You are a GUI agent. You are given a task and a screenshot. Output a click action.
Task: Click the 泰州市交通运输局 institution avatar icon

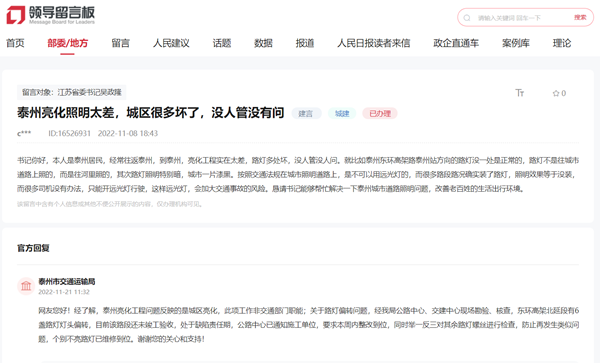(x=26, y=286)
